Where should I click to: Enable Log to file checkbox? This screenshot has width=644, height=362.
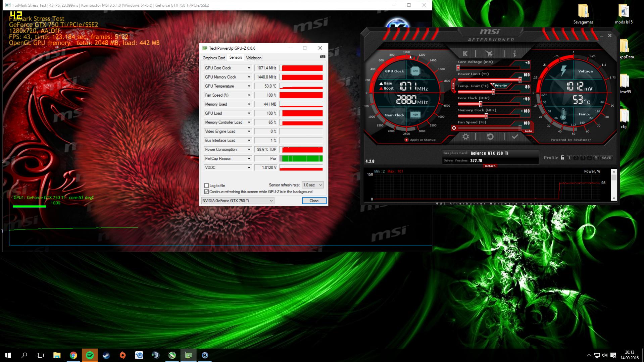[206, 186]
